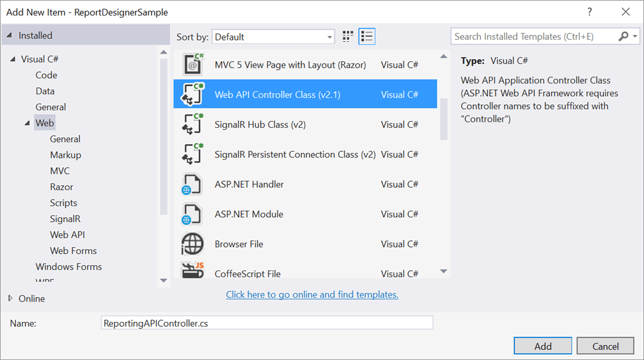This screenshot has height=360, width=644.
Task: Click the Browser File globe icon
Action: tap(192, 244)
